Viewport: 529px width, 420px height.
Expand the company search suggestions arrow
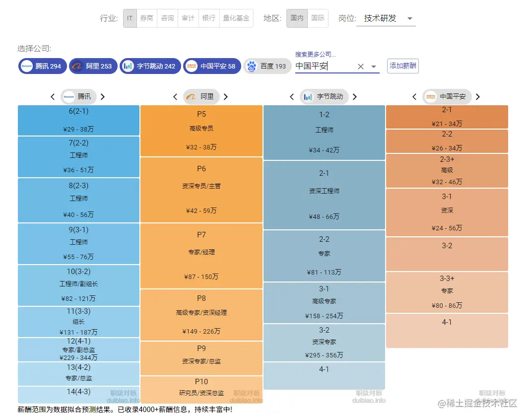pyautogui.click(x=374, y=67)
